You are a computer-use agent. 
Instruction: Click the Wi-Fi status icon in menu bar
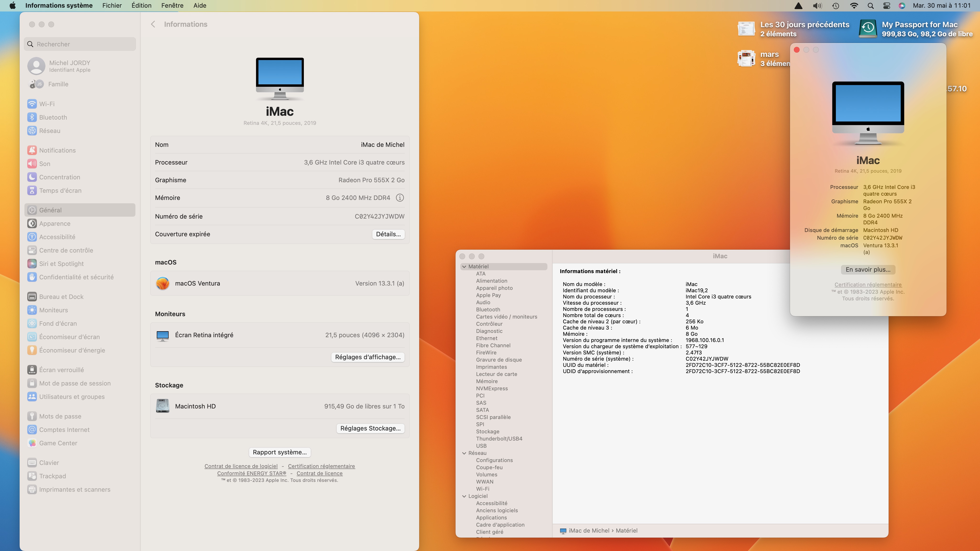854,6
